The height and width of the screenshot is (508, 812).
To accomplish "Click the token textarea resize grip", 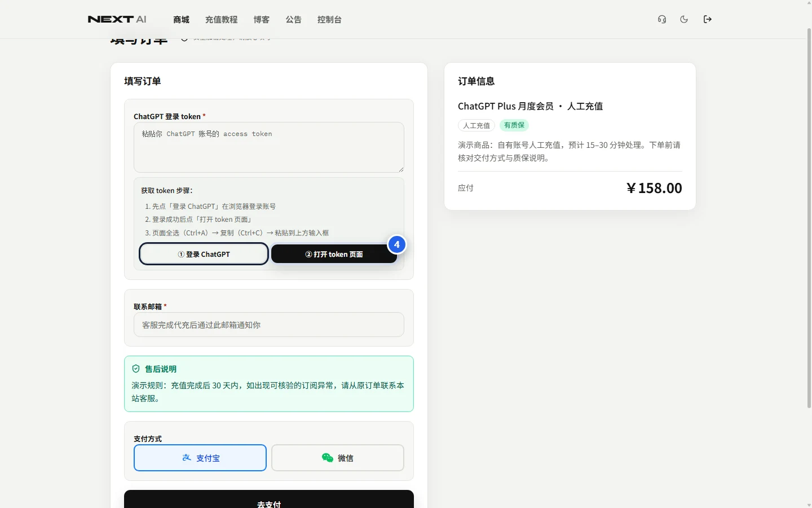I will [401, 169].
